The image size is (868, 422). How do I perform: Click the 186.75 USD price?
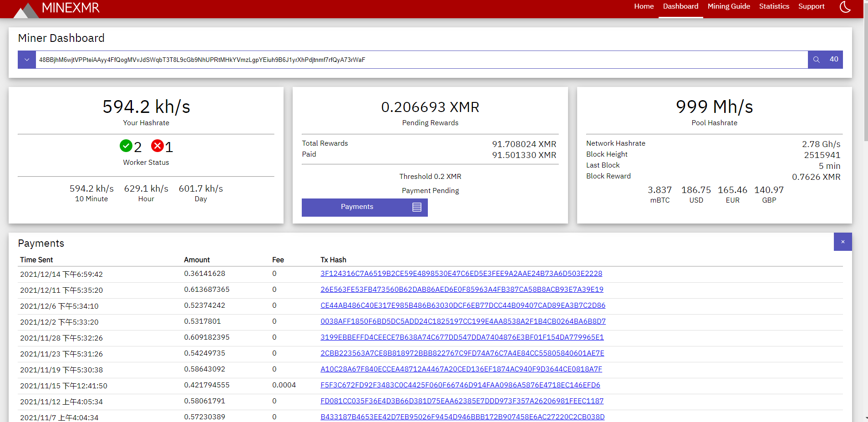[696, 190]
